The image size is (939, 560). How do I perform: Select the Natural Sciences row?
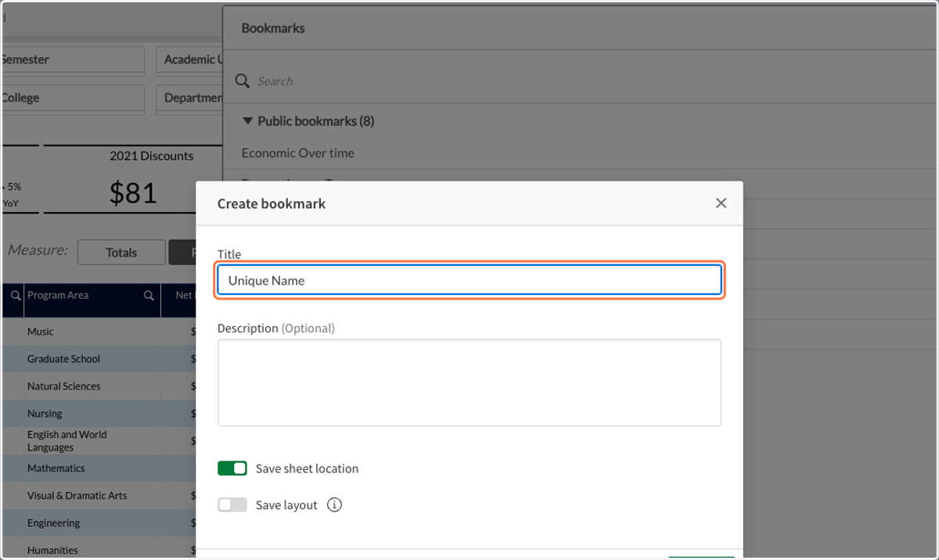point(99,386)
